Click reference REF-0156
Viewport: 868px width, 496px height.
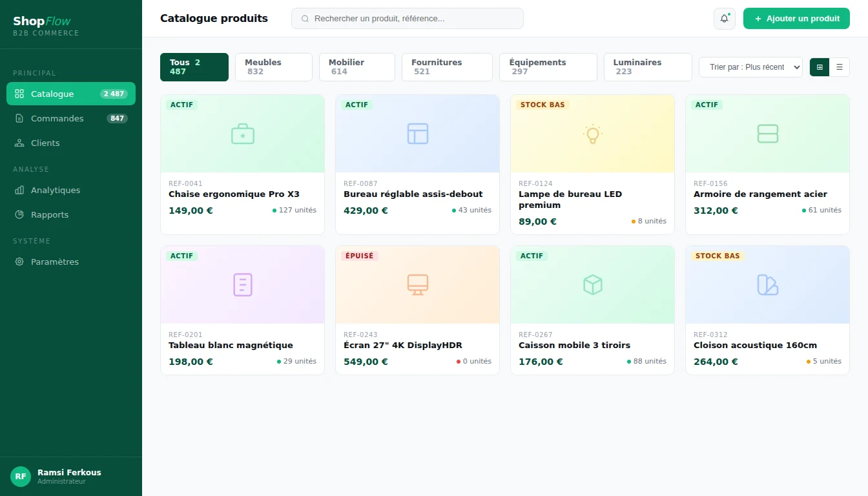[710, 183]
